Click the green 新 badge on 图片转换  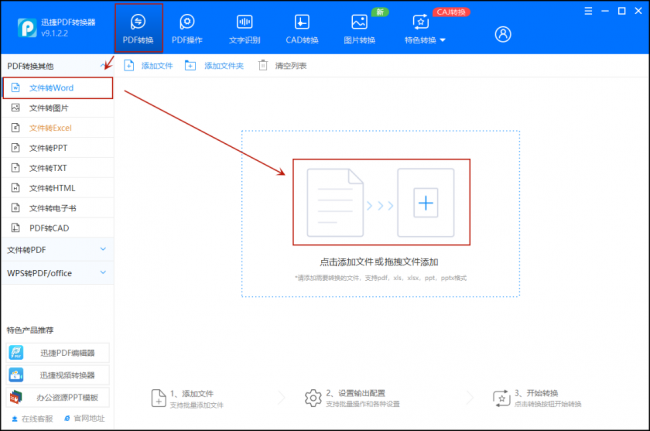pyautogui.click(x=380, y=12)
